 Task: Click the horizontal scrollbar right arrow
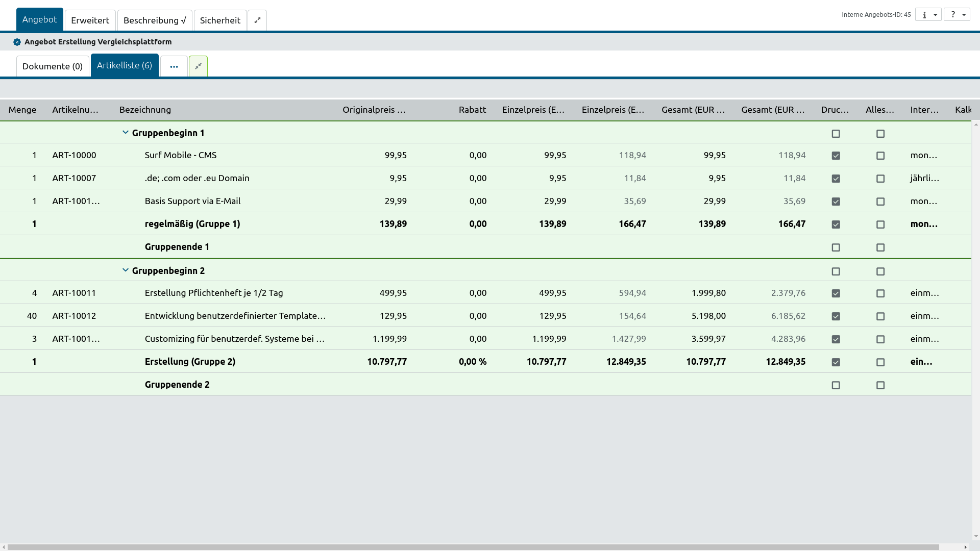coord(966,547)
